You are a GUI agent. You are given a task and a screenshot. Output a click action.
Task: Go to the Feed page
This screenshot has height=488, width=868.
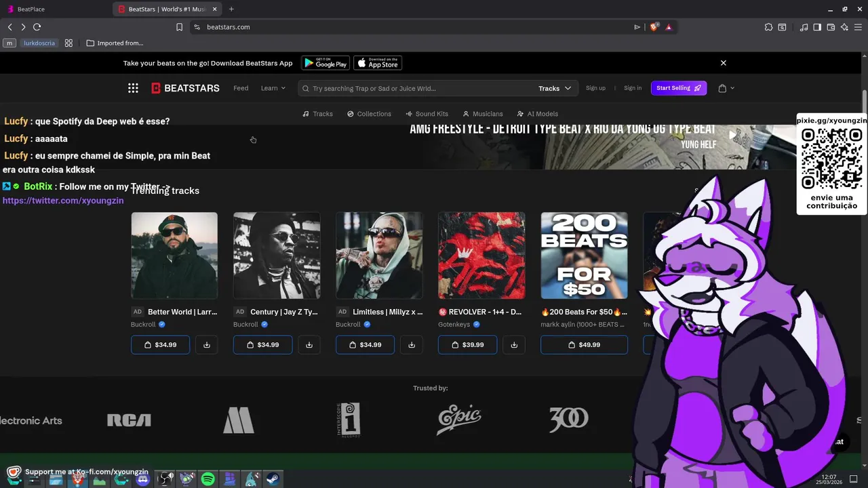(x=241, y=88)
